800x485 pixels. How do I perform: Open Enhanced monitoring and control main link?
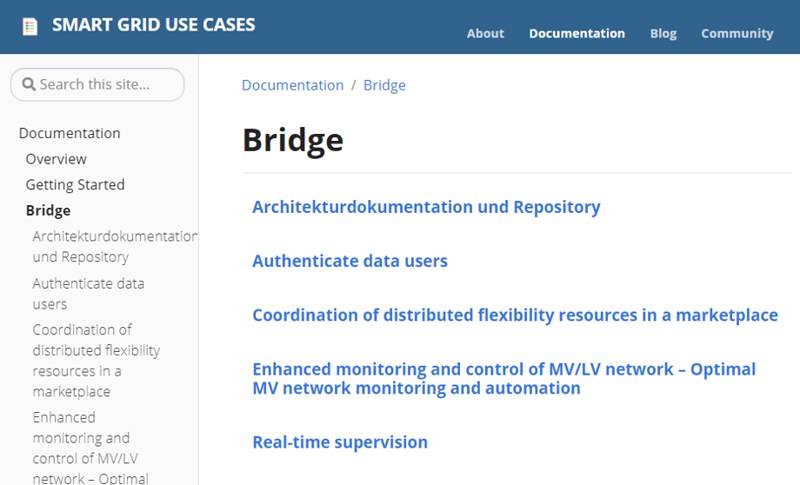pyautogui.click(x=504, y=378)
